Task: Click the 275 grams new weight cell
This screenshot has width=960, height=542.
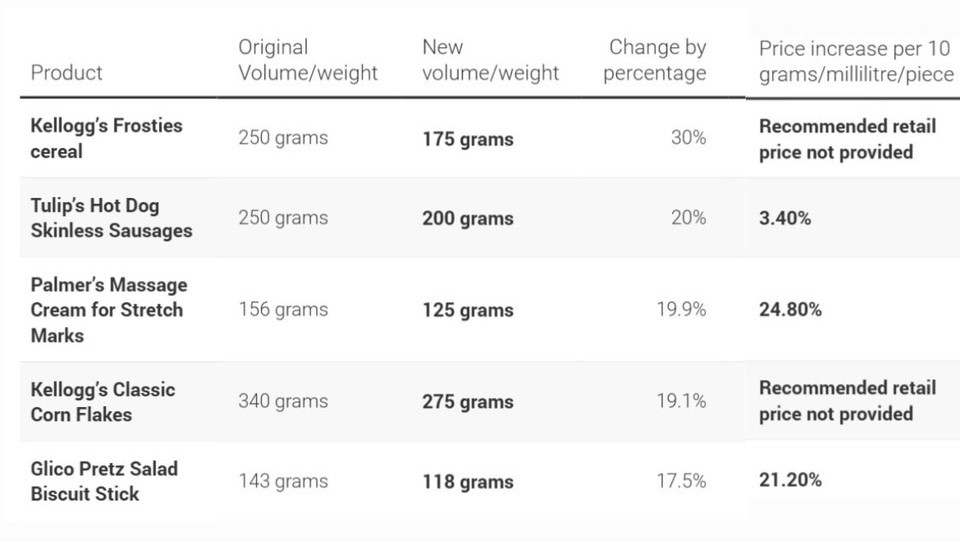Action: (x=468, y=402)
